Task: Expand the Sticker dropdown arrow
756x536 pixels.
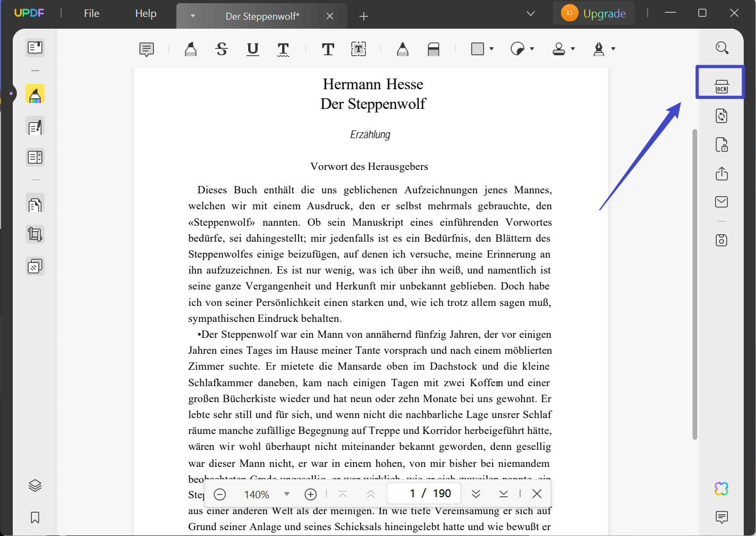Action: [x=532, y=49]
